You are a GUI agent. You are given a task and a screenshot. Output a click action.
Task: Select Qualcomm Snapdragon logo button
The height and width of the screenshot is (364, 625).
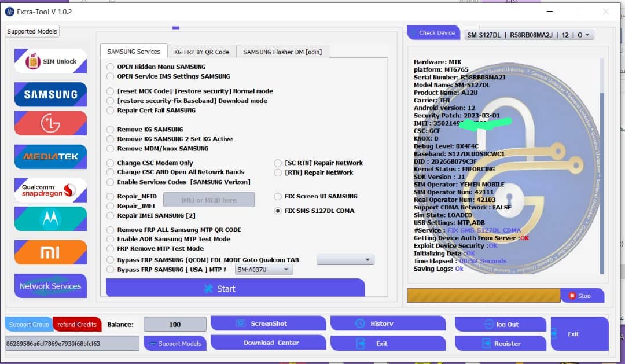coord(50,190)
